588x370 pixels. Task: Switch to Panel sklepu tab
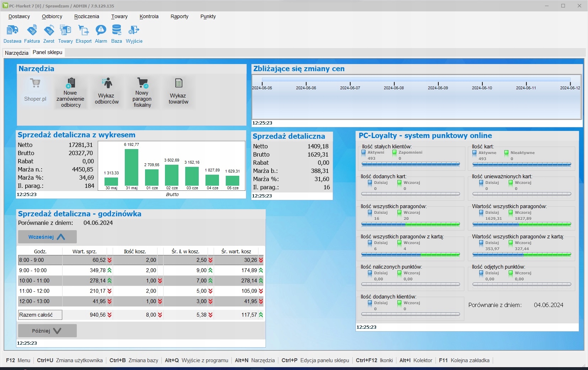click(47, 52)
